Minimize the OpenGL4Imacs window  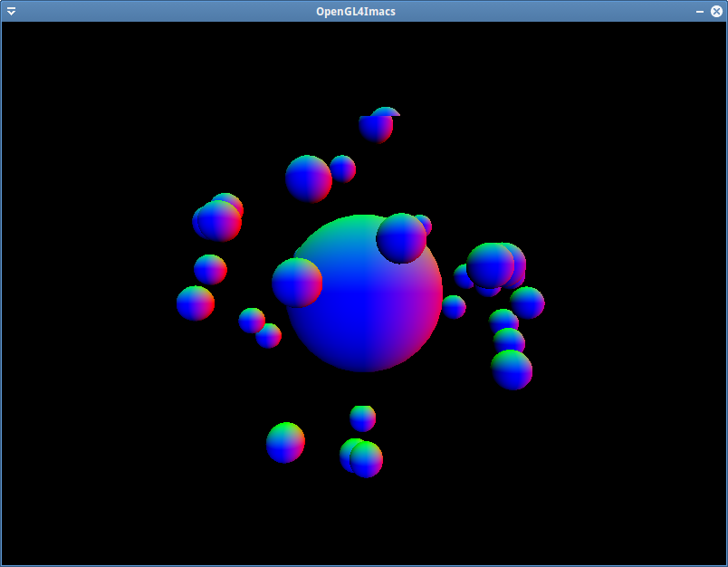[700, 12]
